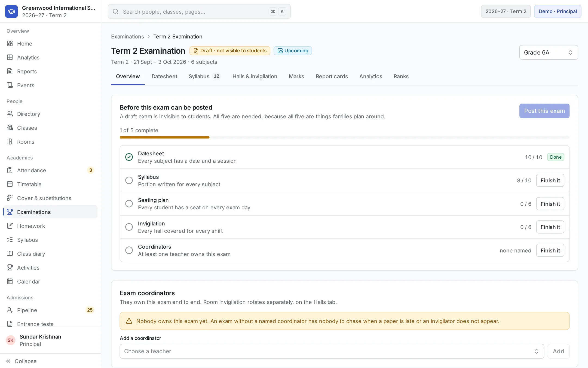Viewport: 588px width, 368px height.
Task: Click the Search people, classes, pages field
Action: (x=199, y=11)
